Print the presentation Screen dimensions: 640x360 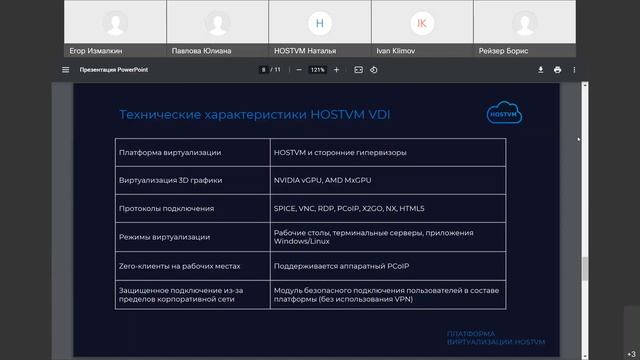558,70
